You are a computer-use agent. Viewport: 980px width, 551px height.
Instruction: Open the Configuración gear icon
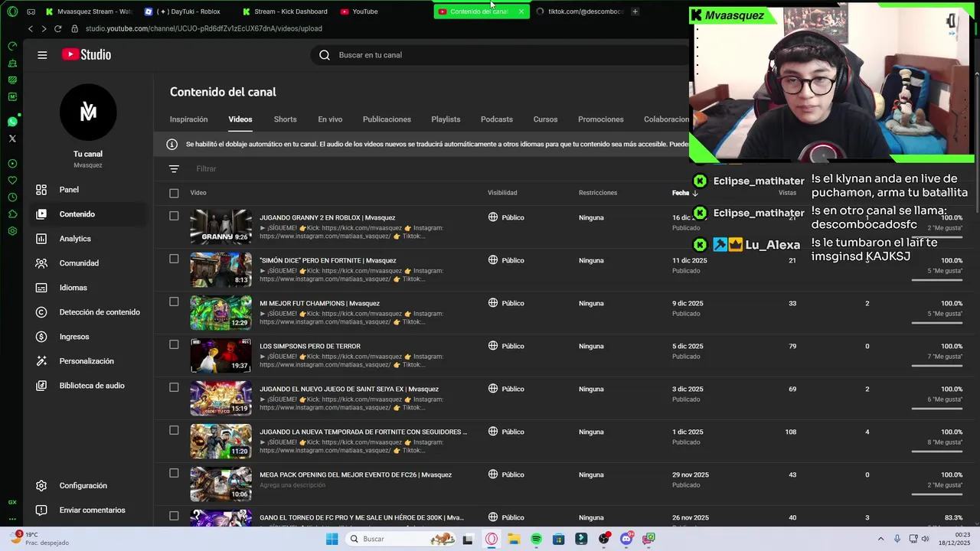pos(41,486)
